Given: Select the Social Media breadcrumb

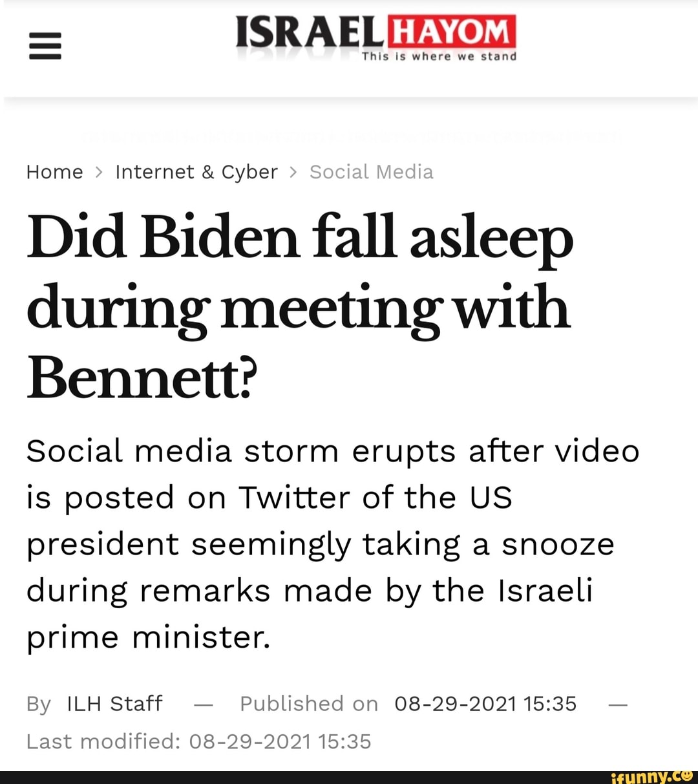Looking at the screenshot, I should pyautogui.click(x=371, y=171).
